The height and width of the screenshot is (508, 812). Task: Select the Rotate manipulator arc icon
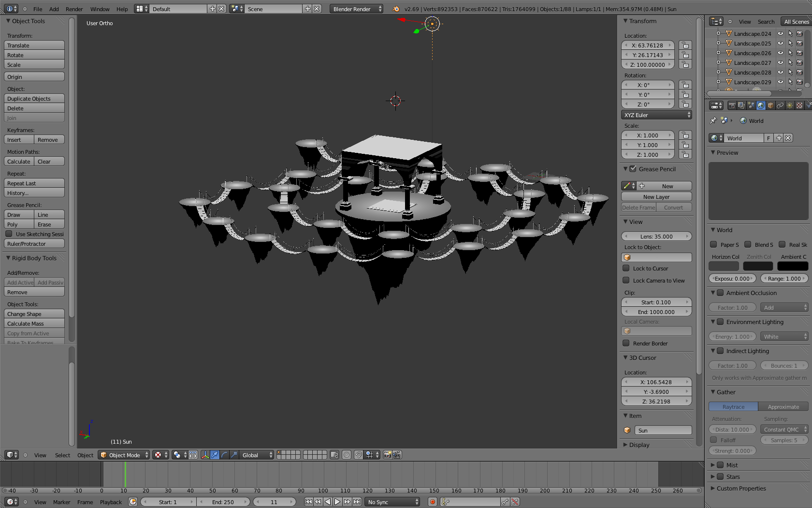[x=224, y=455]
